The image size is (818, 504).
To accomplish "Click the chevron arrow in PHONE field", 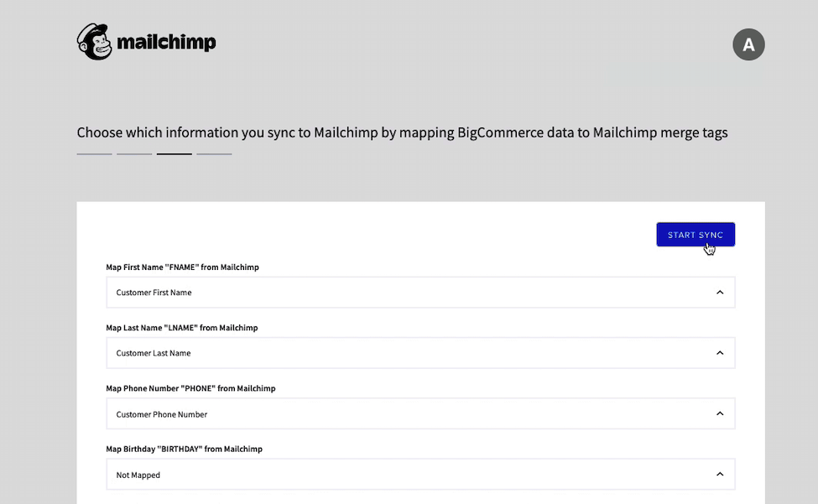I will point(720,413).
